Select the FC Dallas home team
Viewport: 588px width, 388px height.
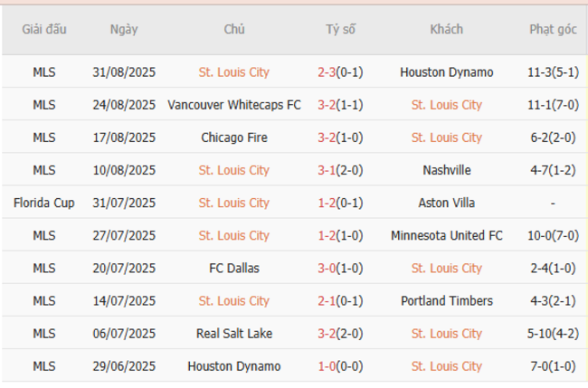(x=234, y=268)
